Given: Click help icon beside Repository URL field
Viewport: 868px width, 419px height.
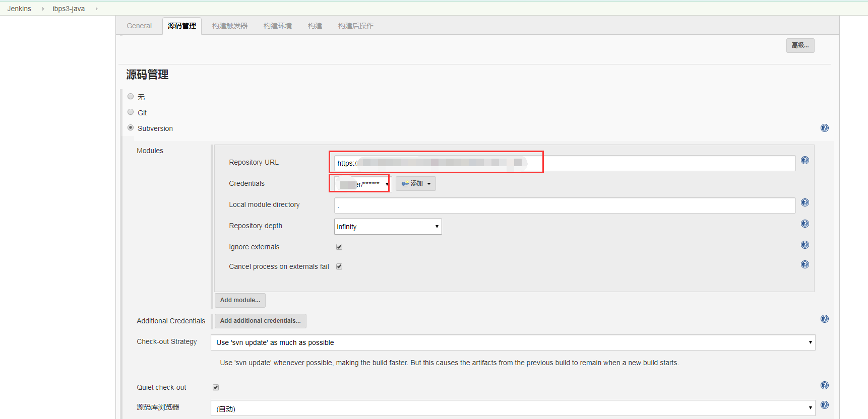Looking at the screenshot, I should click(x=804, y=160).
